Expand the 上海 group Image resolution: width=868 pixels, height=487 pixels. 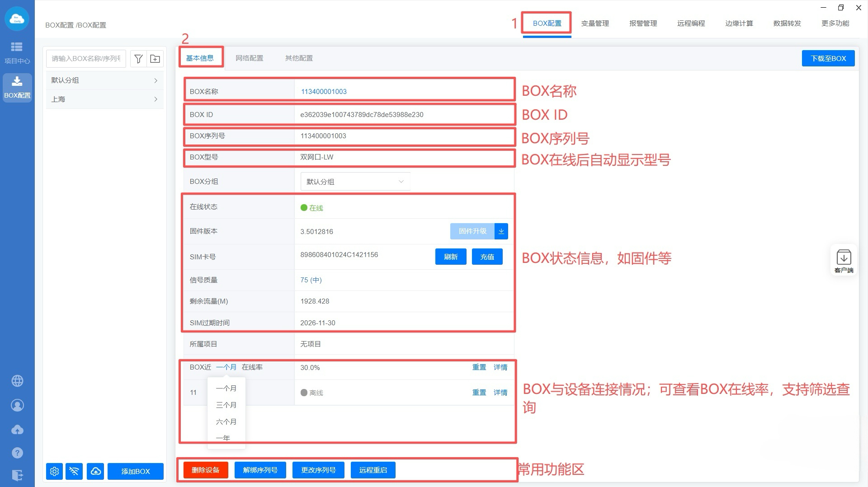click(x=104, y=99)
